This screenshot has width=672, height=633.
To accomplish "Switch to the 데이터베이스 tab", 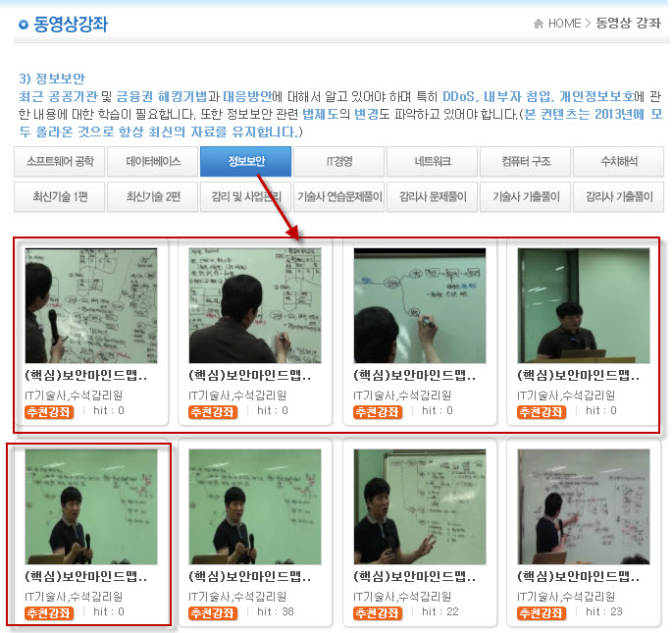I will pyautogui.click(x=153, y=162).
